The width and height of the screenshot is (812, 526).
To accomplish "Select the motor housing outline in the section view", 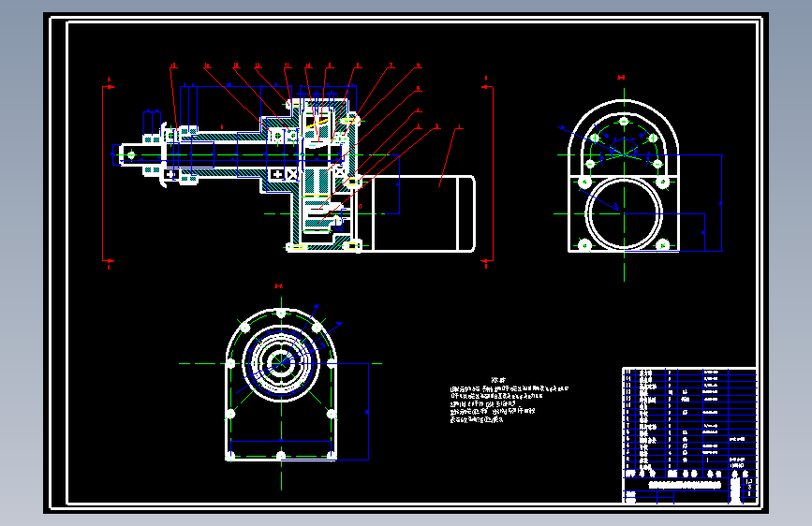I will 418,213.
